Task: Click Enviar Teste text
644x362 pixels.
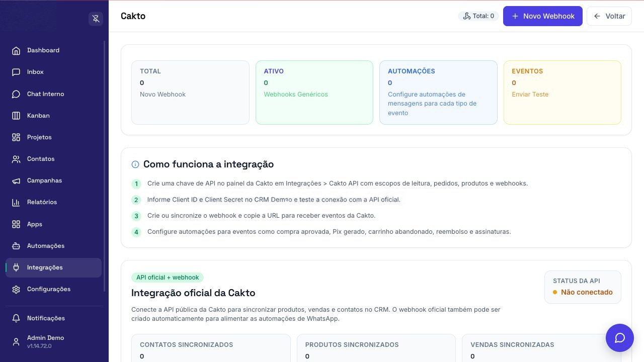Action: [530, 95]
